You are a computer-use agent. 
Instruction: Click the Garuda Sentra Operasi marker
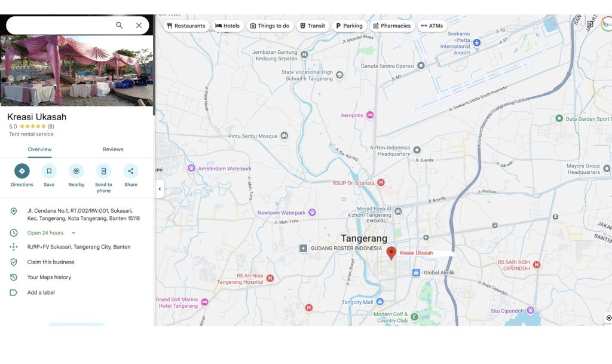(421, 66)
